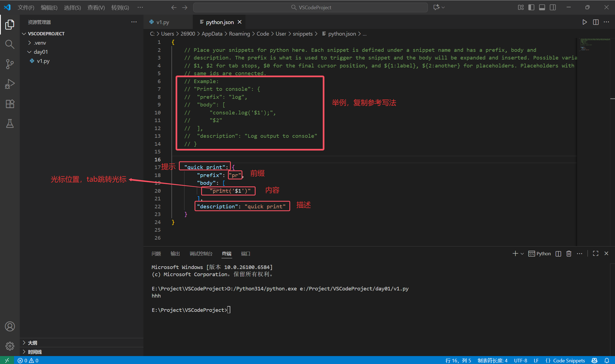Image resolution: width=615 pixels, height=364 pixels.
Task: Open Manage settings gear icon
Action: coord(10,346)
